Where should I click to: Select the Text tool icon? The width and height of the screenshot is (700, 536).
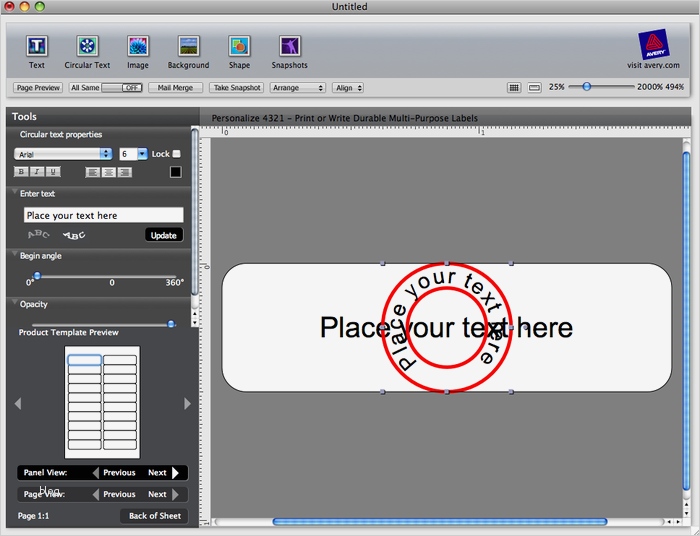pyautogui.click(x=37, y=46)
